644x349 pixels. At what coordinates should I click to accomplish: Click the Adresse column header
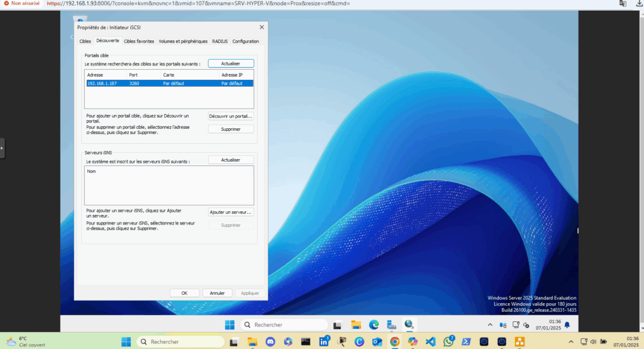[106, 75]
